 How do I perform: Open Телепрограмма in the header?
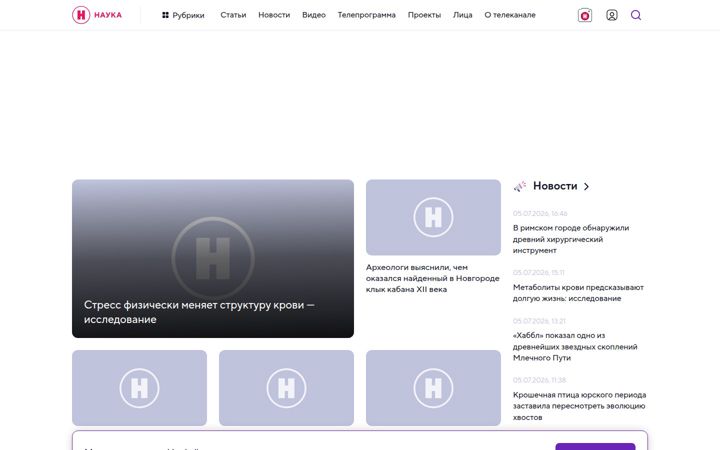[366, 15]
